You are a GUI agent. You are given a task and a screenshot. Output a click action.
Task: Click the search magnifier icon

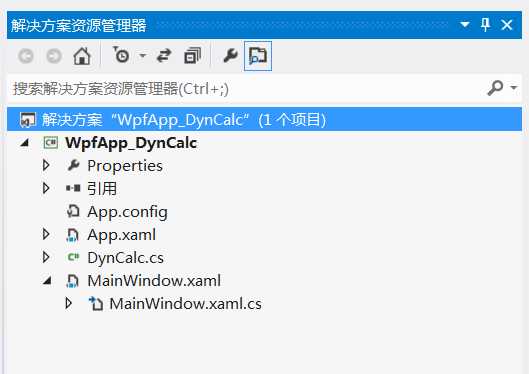495,88
